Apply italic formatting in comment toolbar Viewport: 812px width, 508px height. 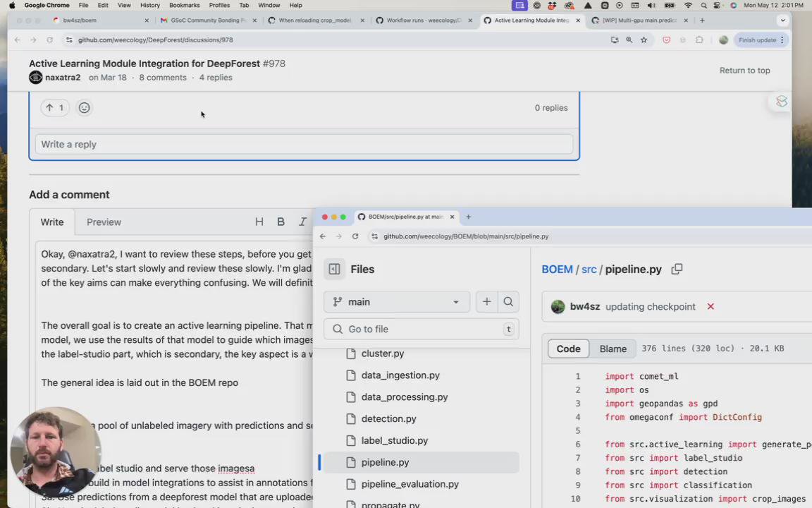(x=302, y=222)
